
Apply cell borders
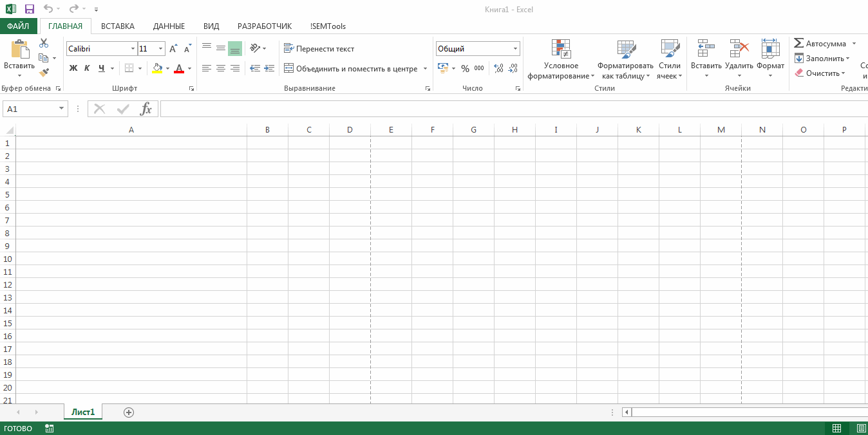[129, 68]
